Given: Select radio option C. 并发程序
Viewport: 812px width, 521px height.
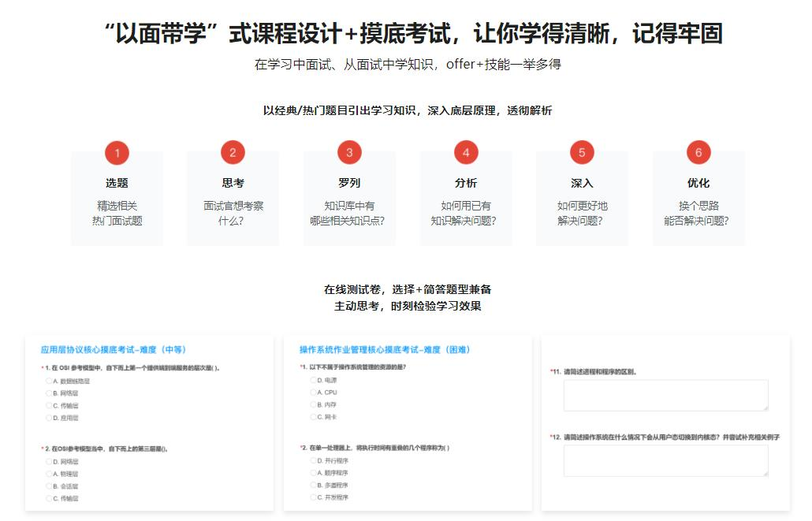Looking at the screenshot, I should coord(314,497).
